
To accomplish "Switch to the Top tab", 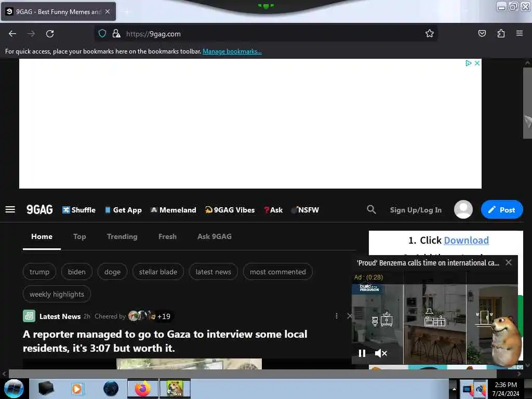I will (79, 237).
